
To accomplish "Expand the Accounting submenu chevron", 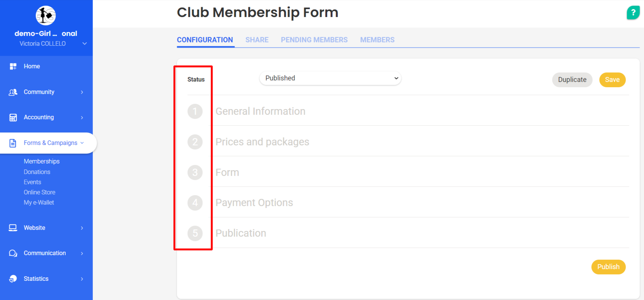I will coord(82,117).
